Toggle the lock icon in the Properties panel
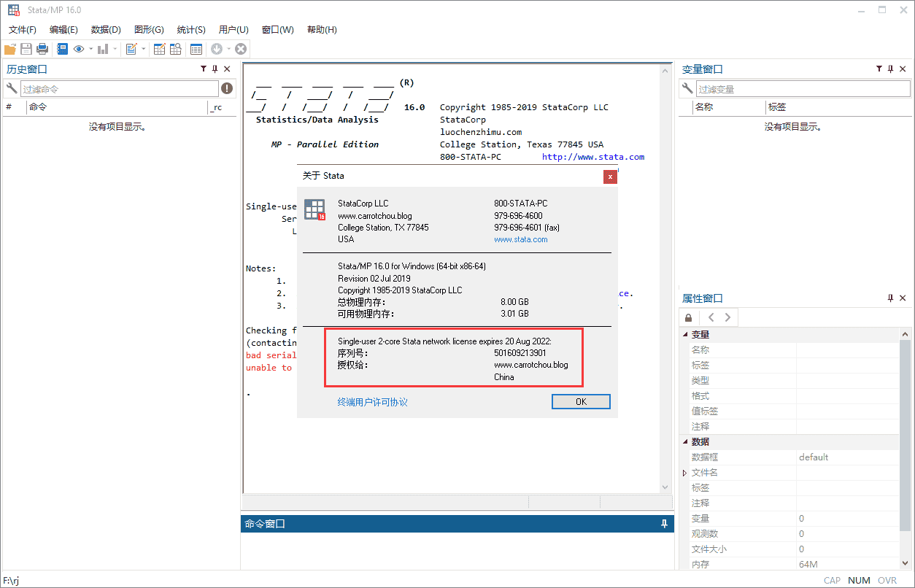This screenshot has height=588, width=915. [x=687, y=317]
